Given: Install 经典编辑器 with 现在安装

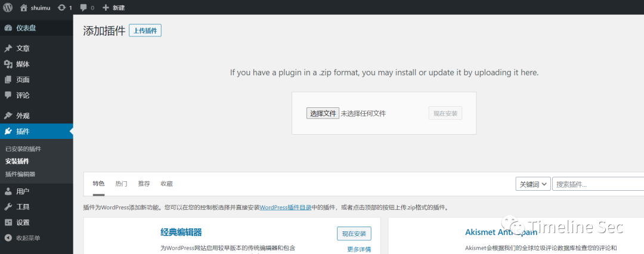Looking at the screenshot, I should (354, 234).
